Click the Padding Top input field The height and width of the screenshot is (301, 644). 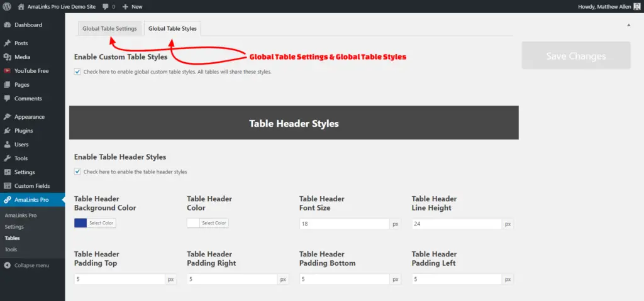[x=119, y=279]
